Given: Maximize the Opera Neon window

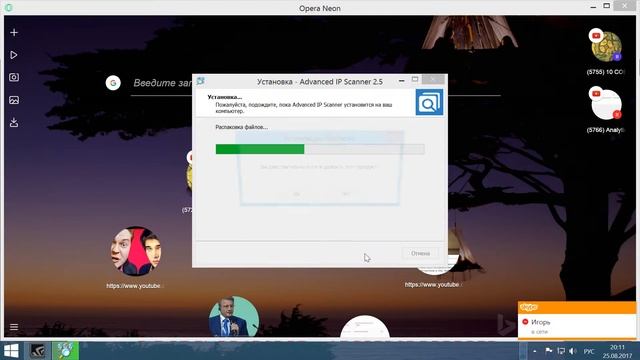Looking at the screenshot, I should point(607,6).
